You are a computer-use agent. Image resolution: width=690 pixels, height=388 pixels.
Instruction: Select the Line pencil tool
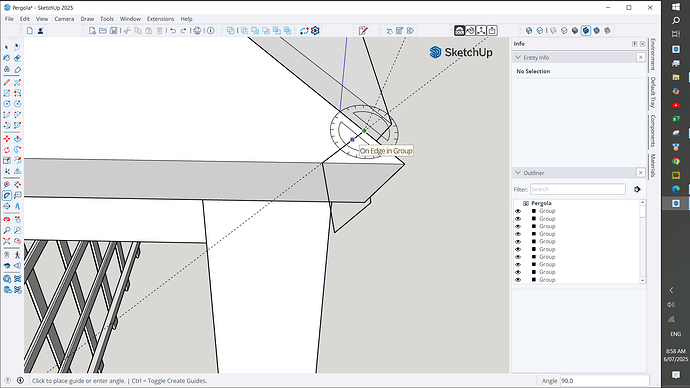pos(7,82)
